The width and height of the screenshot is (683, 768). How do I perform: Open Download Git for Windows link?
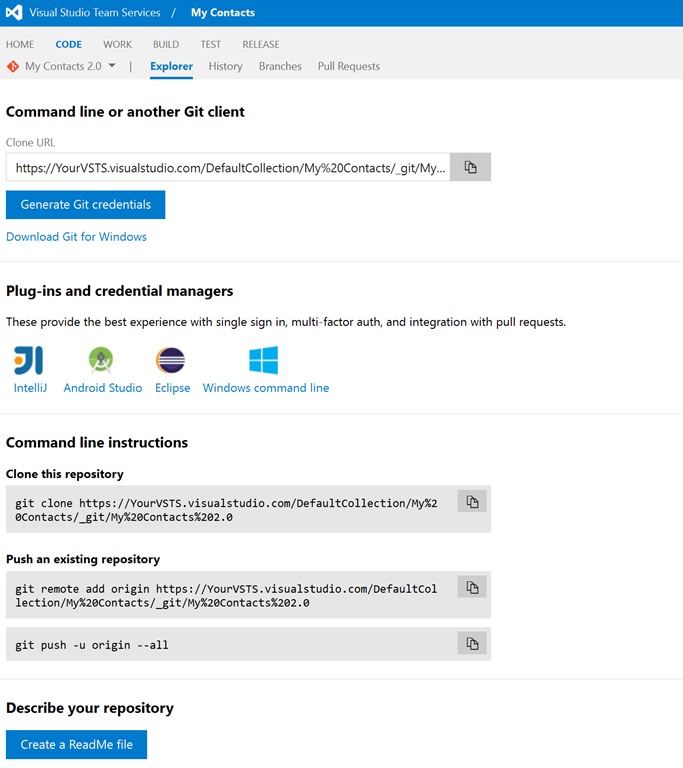(x=76, y=237)
